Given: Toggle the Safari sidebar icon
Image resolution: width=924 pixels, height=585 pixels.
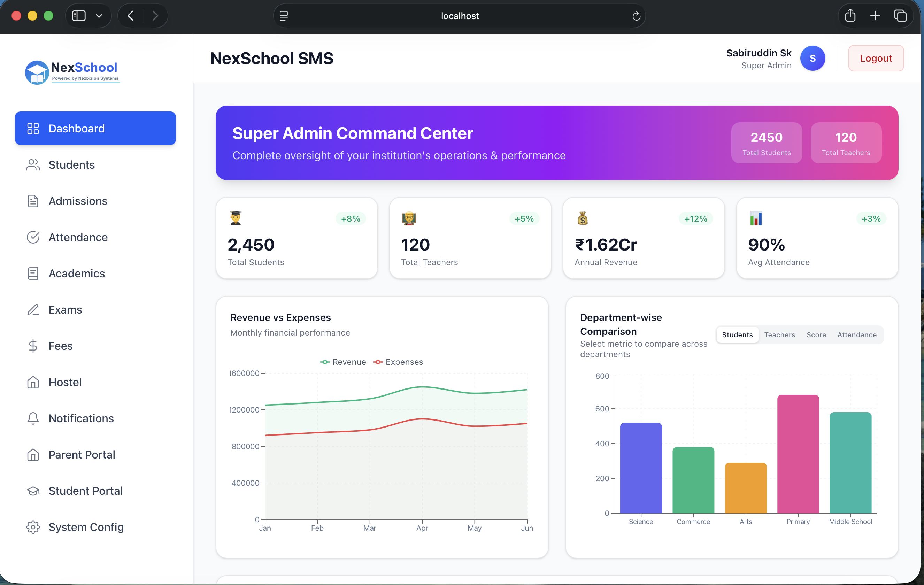Looking at the screenshot, I should pyautogui.click(x=79, y=16).
